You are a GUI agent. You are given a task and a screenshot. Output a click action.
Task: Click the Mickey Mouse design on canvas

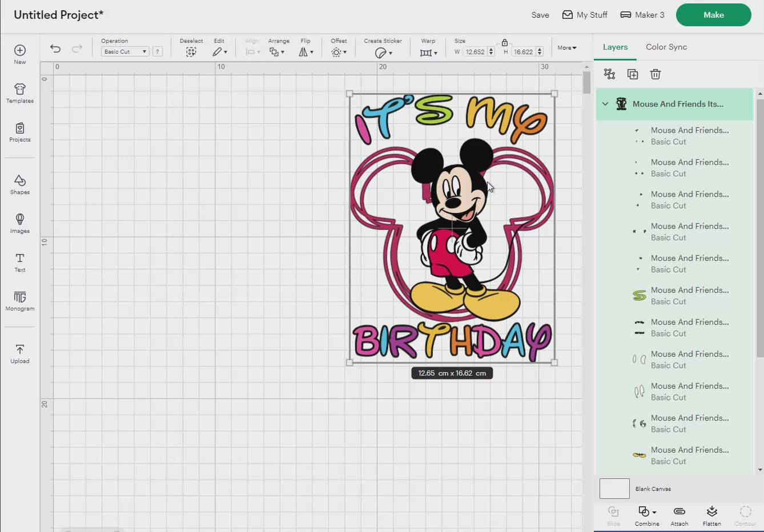(x=452, y=228)
